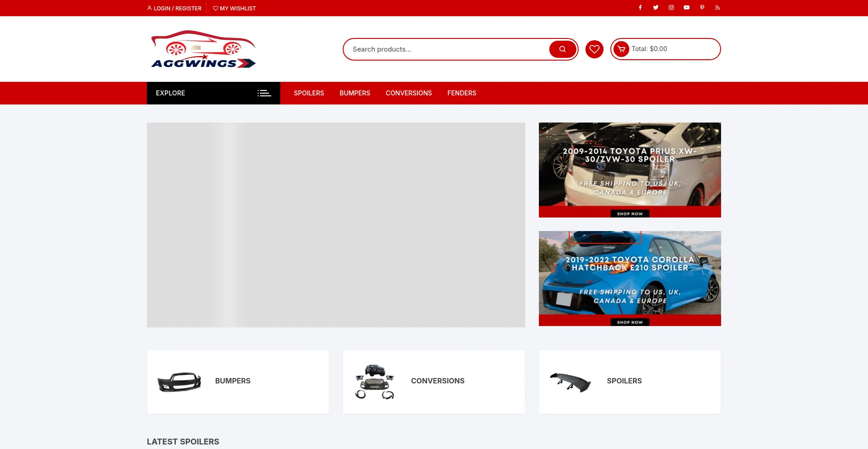
Task: Open wishlist via round heart icon
Action: click(x=594, y=49)
